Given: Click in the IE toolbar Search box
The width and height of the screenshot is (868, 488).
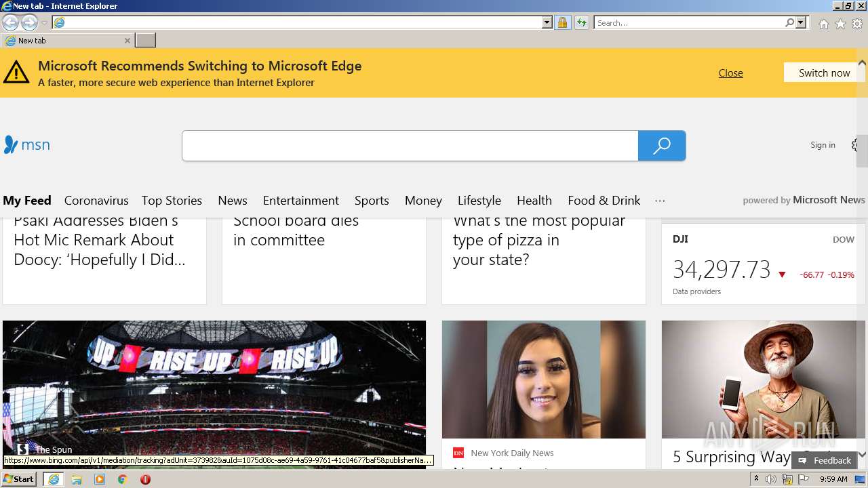Looking at the screenshot, I should [x=690, y=23].
